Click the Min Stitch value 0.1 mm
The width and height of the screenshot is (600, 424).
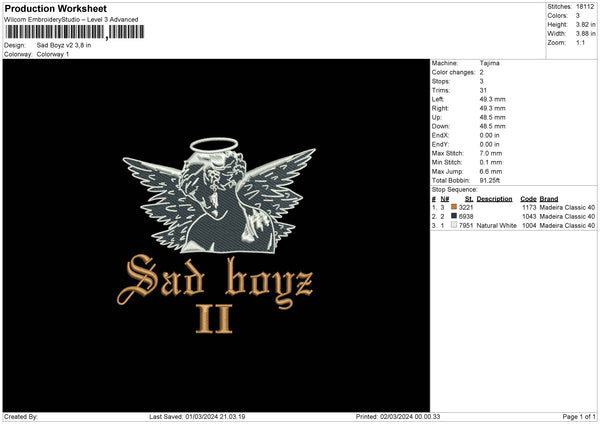(x=491, y=163)
